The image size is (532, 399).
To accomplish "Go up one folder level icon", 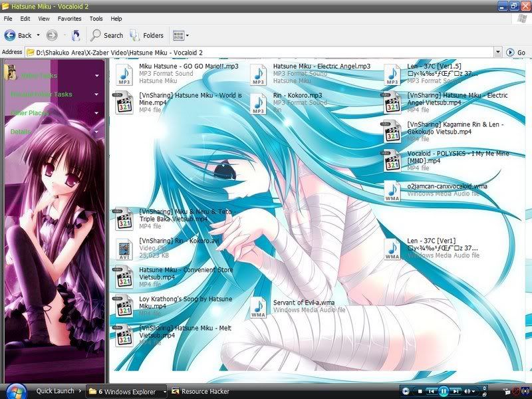I will (x=76, y=35).
